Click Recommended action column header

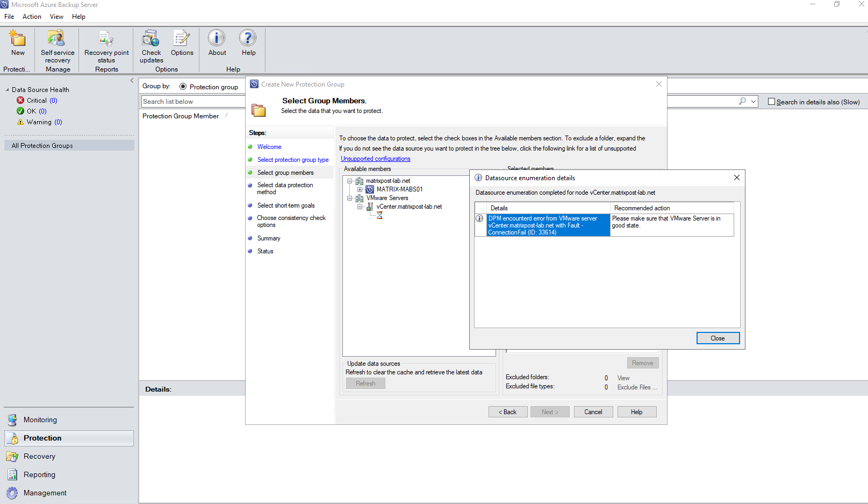672,208
